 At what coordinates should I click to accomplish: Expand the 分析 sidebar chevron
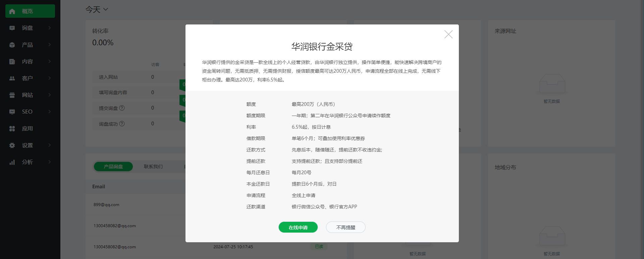[x=50, y=162]
